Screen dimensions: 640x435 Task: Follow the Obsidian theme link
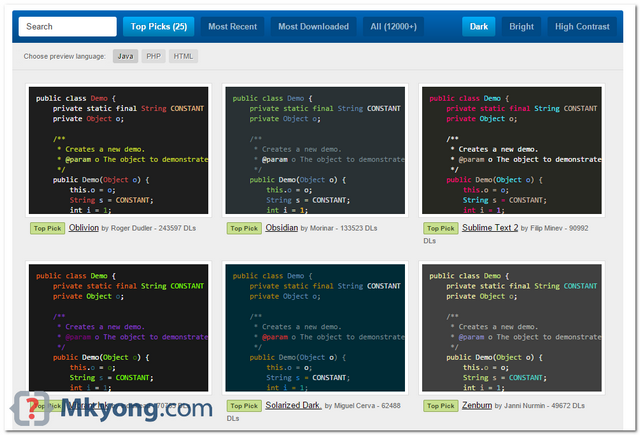282,228
